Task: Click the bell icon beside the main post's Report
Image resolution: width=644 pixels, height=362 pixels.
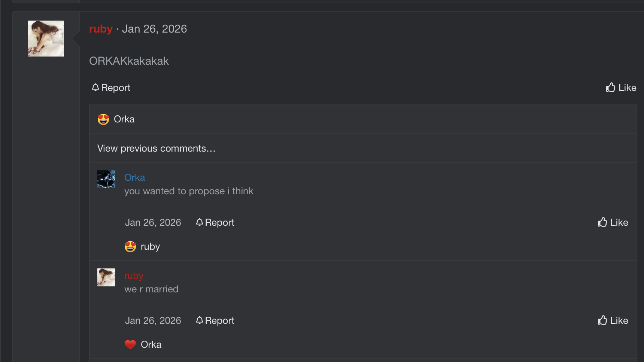Action: tap(95, 88)
